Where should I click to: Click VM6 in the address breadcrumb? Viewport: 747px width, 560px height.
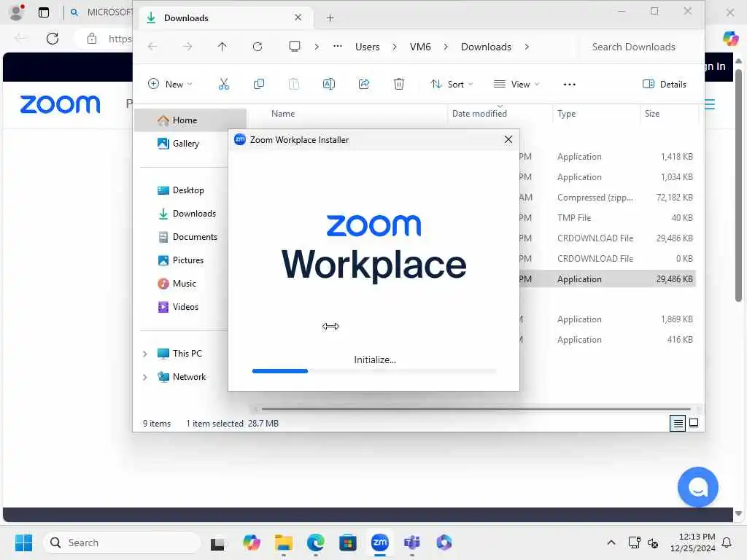pos(420,47)
